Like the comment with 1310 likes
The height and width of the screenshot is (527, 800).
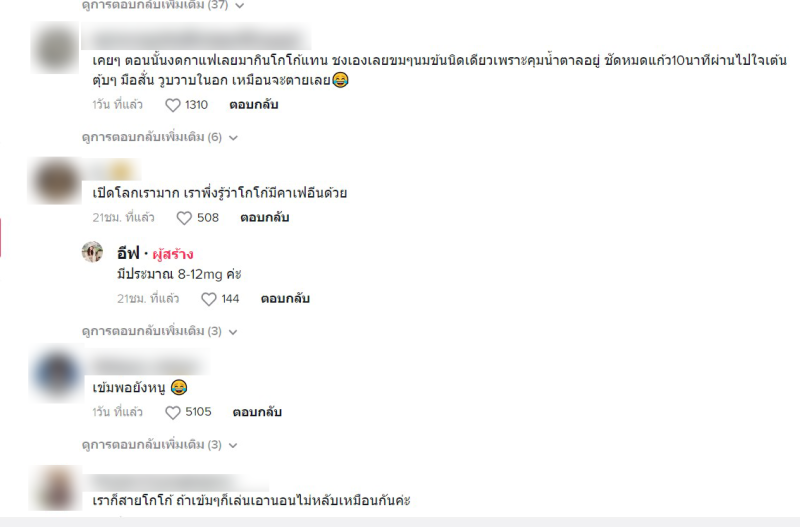[173, 105]
